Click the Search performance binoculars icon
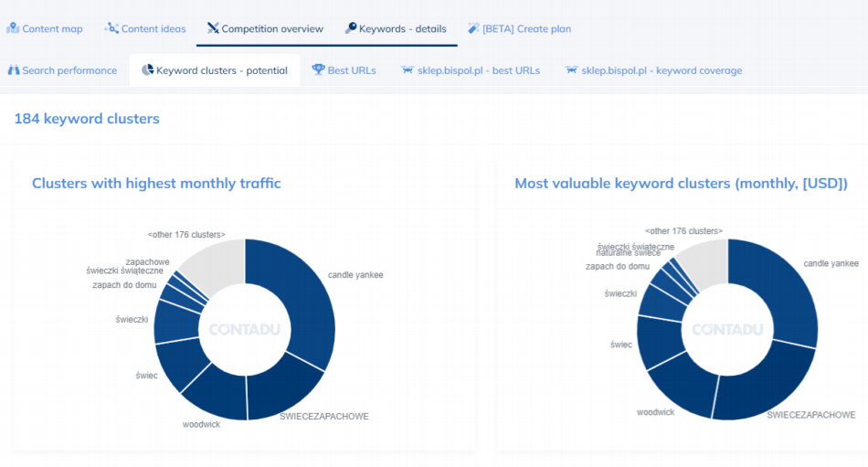The image size is (868, 467). pyautogui.click(x=14, y=70)
